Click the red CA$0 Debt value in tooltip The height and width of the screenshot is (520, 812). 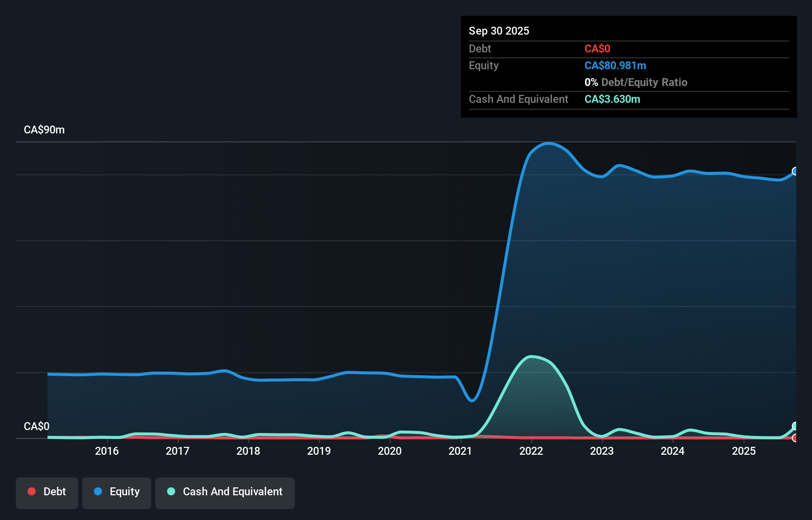click(597, 48)
